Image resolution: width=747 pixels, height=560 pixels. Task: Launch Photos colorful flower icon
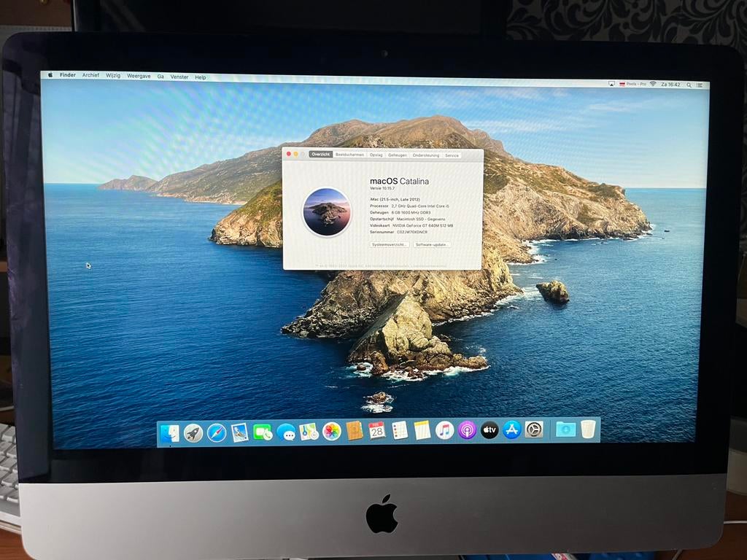[332, 432]
